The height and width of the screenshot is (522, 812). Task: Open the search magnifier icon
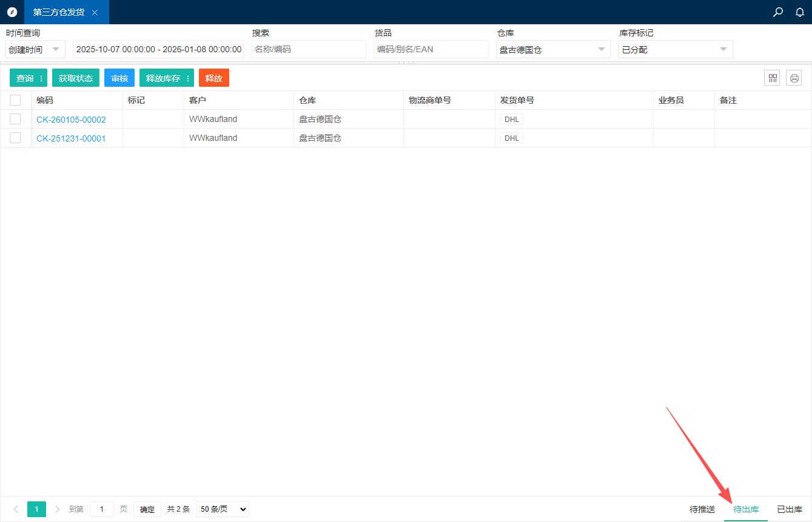tap(778, 12)
